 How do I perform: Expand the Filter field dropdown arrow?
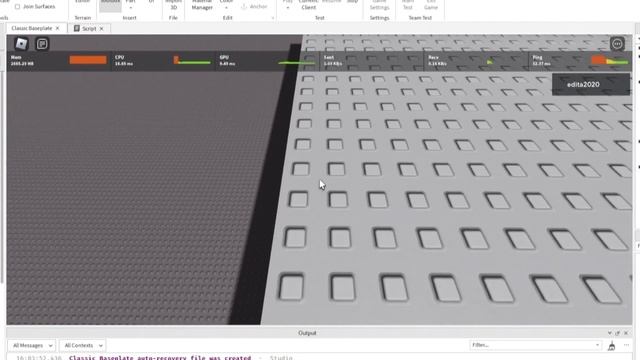pos(597,345)
